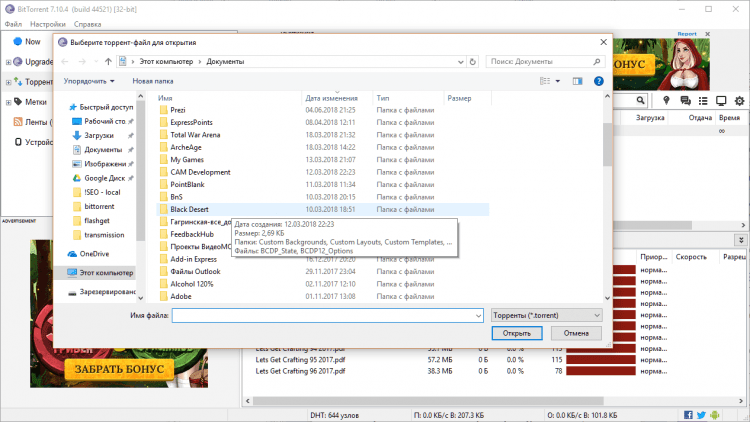Click the Открыть button
The width and height of the screenshot is (750, 422).
[x=516, y=333]
